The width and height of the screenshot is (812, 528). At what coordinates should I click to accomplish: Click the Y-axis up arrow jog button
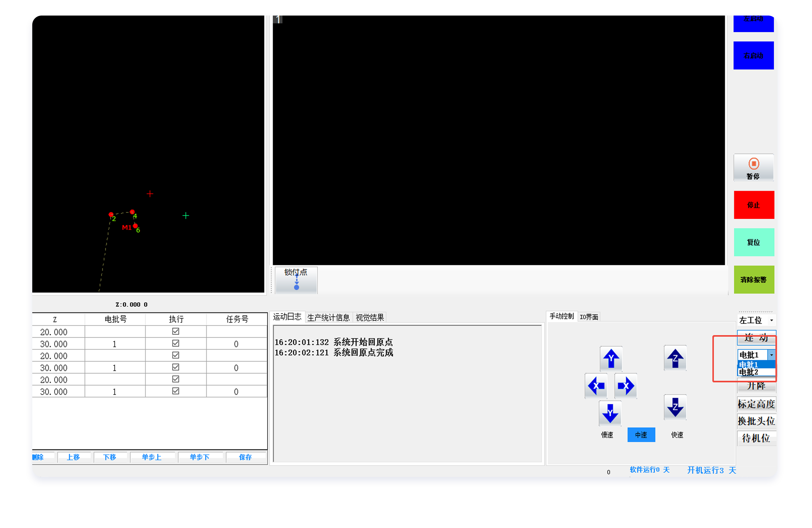point(611,359)
